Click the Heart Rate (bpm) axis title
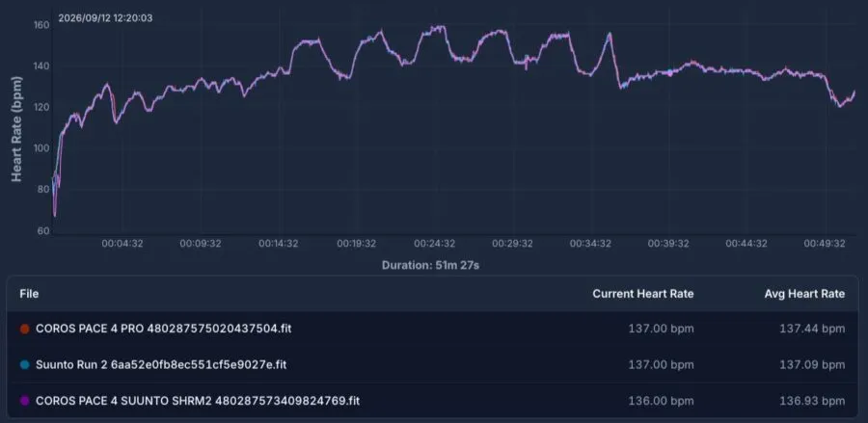The height and width of the screenshot is (423, 868). [17, 128]
